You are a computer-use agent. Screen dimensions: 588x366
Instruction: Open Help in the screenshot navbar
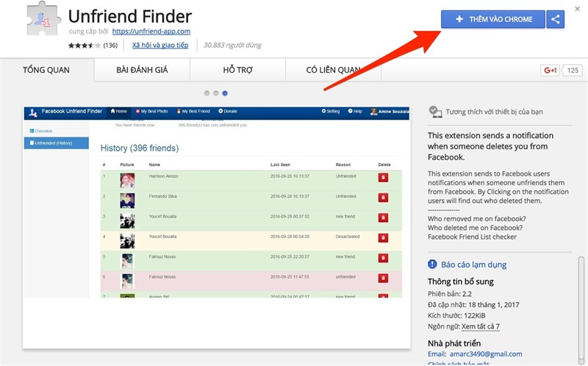(355, 112)
